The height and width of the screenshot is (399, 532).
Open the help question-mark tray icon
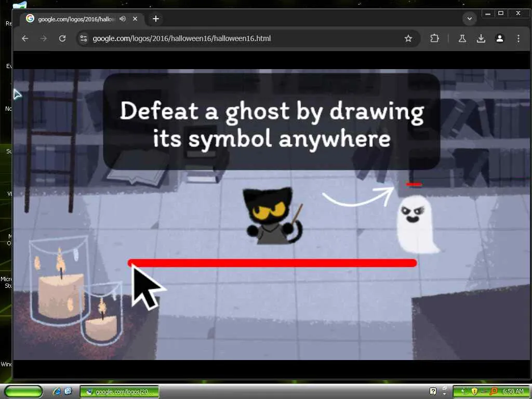point(433,392)
